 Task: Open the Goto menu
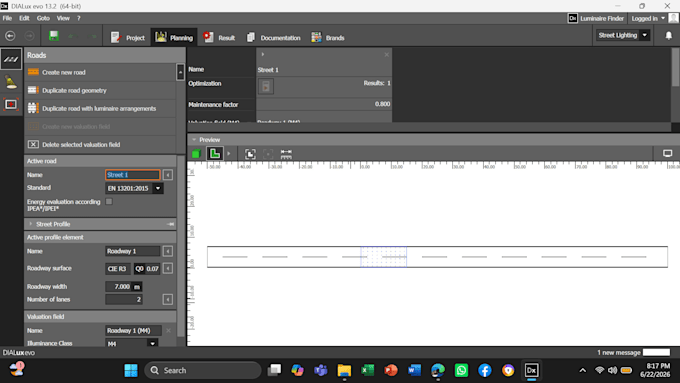(x=43, y=18)
